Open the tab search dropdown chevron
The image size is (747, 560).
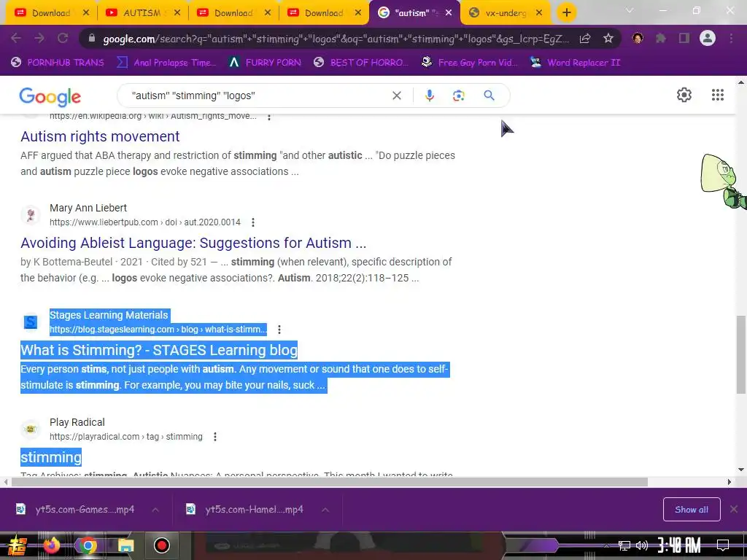tap(630, 10)
